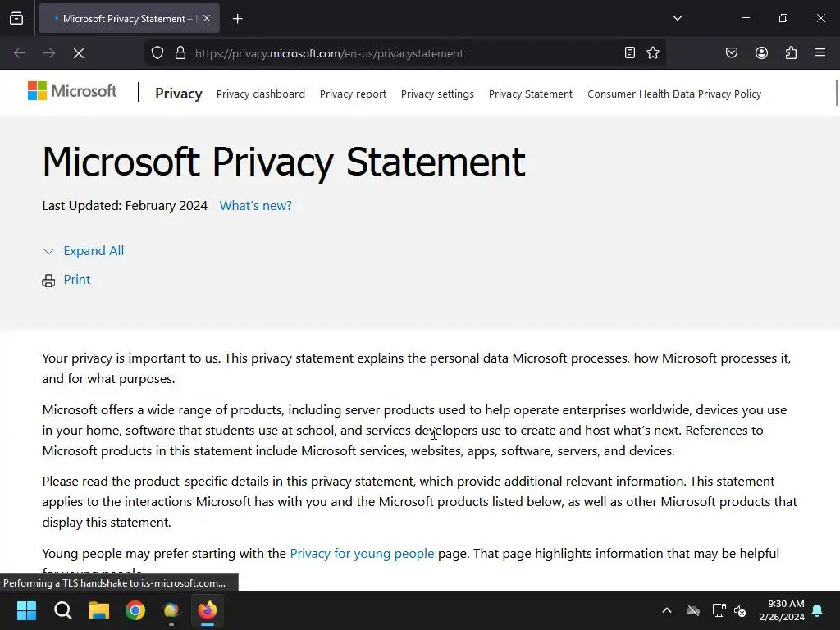Open the Save to Pocket icon
This screenshot has width=840, height=630.
coord(732,53)
